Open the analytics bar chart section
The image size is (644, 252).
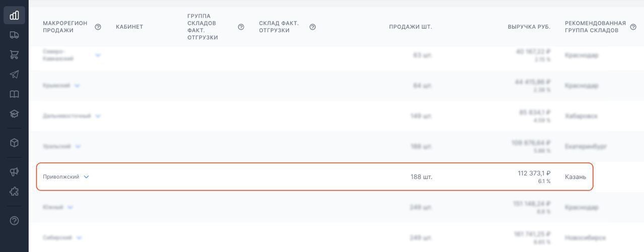(x=14, y=15)
